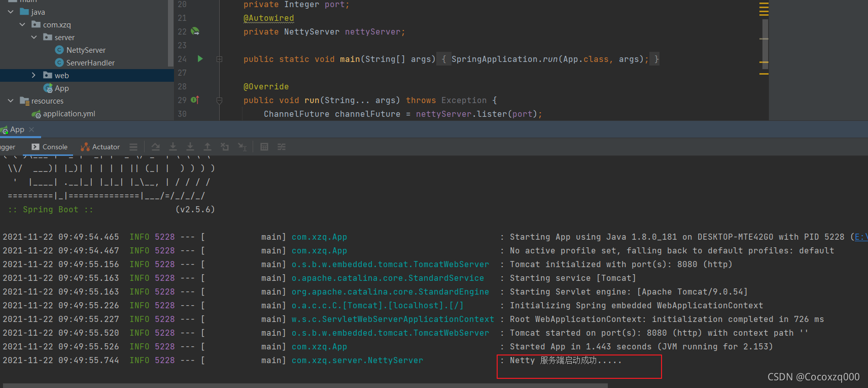Click the green run arrow in gutter line 24
This screenshot has width=868, height=388.
200,59
